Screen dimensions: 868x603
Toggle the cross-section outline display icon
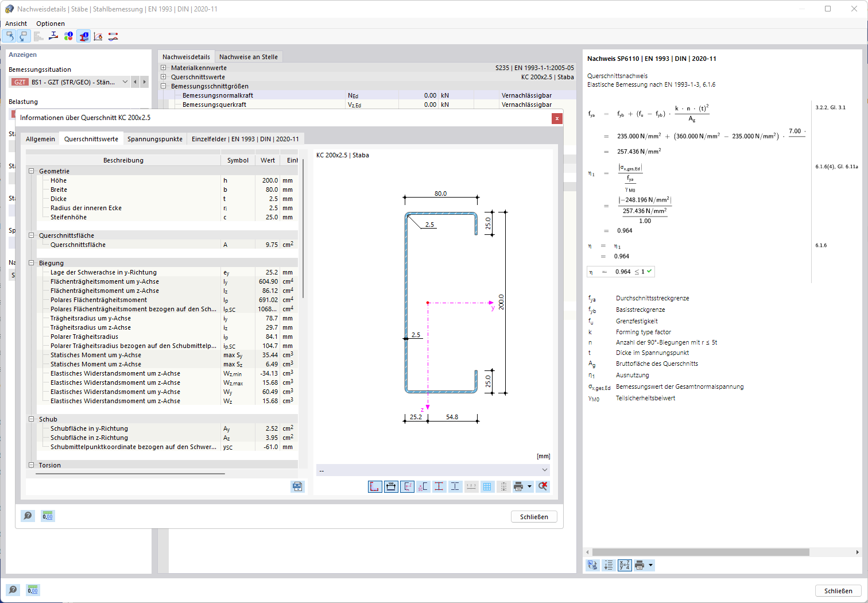click(375, 486)
